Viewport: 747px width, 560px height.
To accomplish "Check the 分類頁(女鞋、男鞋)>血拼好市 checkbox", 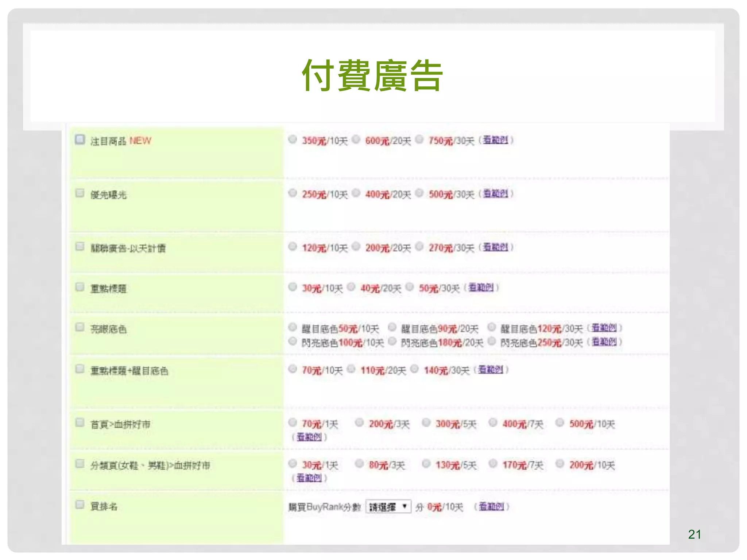I will tap(80, 464).
